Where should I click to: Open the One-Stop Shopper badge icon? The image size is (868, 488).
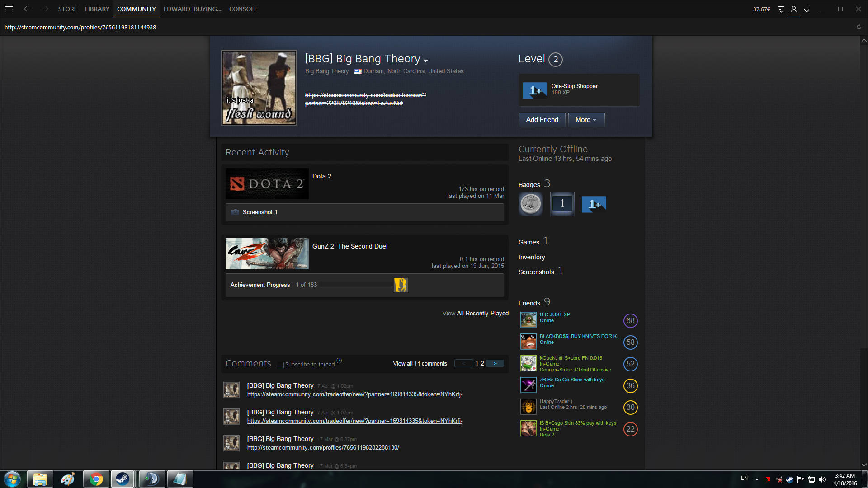[x=534, y=90]
